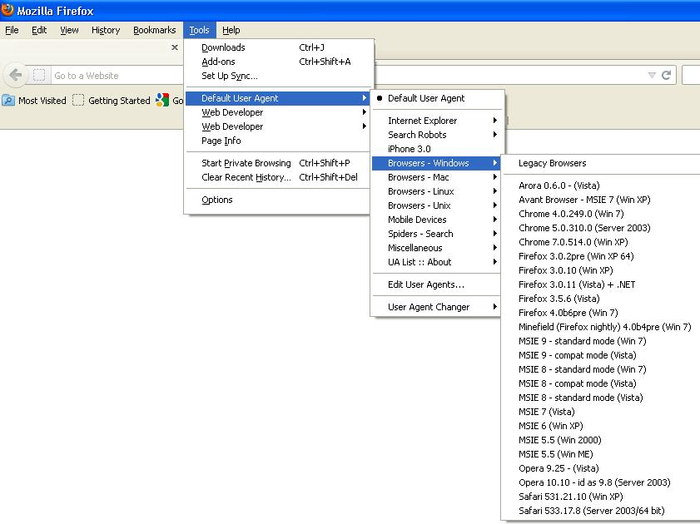Screen dimensions: 700x524
Task: Expand Miscellaneous submenu
Action: pyautogui.click(x=438, y=248)
